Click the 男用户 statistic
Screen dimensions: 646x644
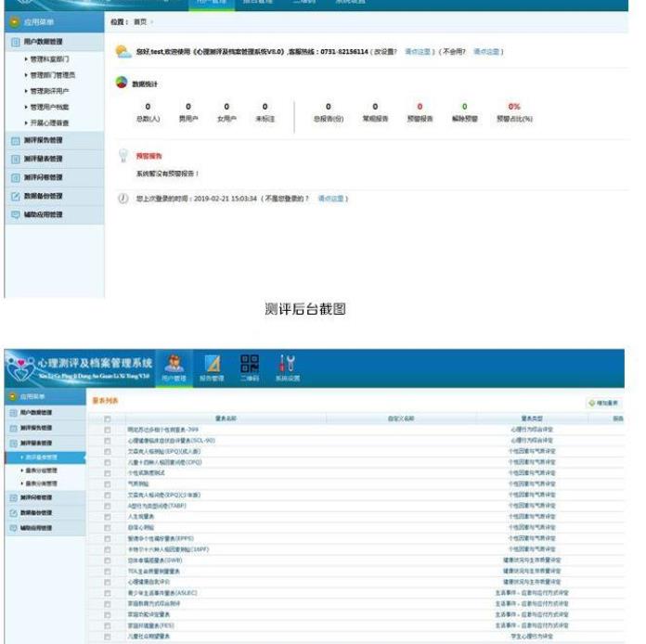tap(188, 112)
